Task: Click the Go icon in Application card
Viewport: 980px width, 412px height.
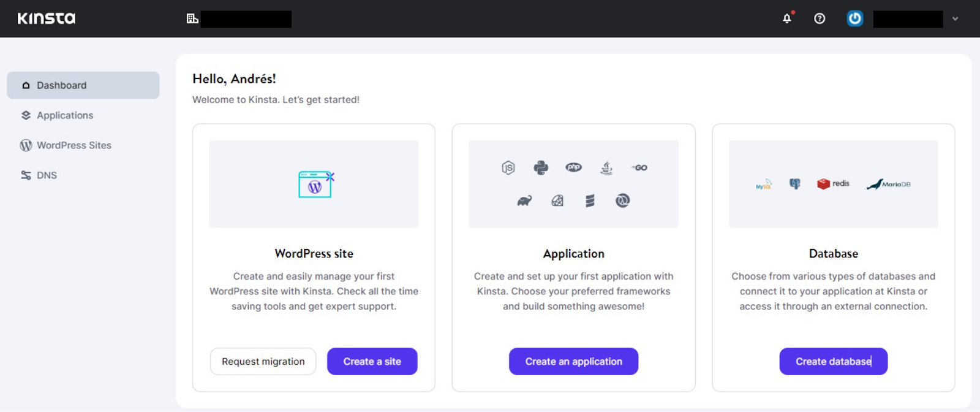Action: pyautogui.click(x=639, y=167)
